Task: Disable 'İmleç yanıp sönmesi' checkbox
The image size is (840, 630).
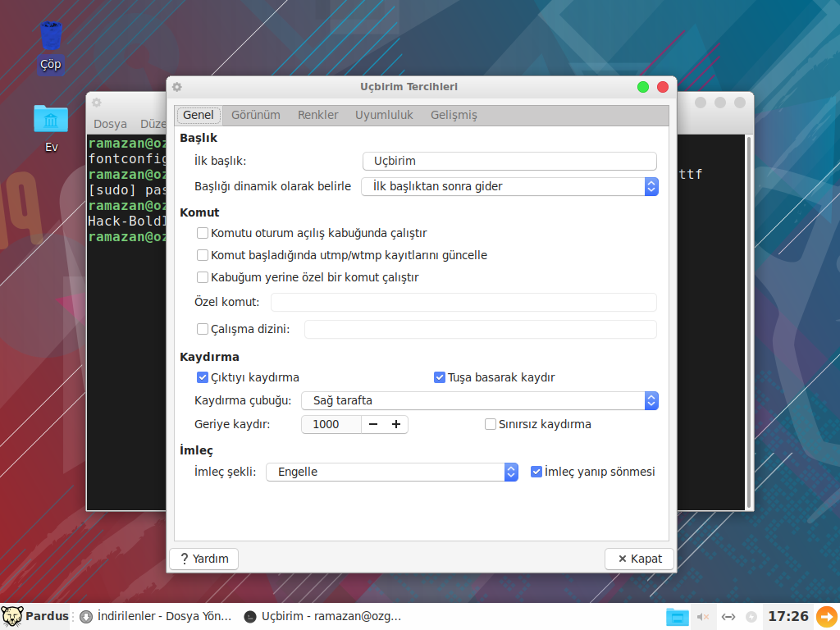Action: (x=536, y=472)
